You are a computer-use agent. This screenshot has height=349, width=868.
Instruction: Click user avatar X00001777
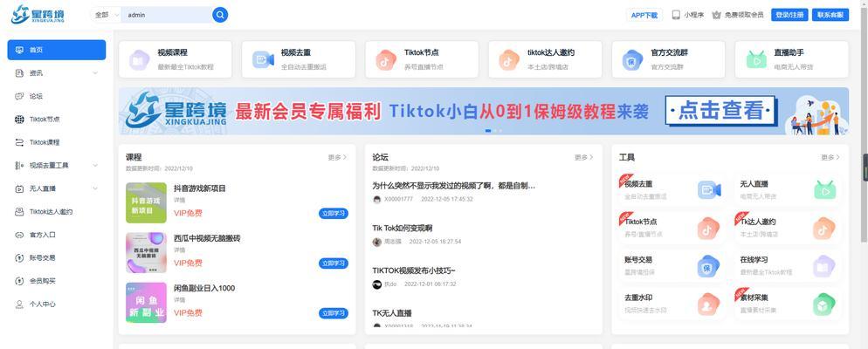377,199
